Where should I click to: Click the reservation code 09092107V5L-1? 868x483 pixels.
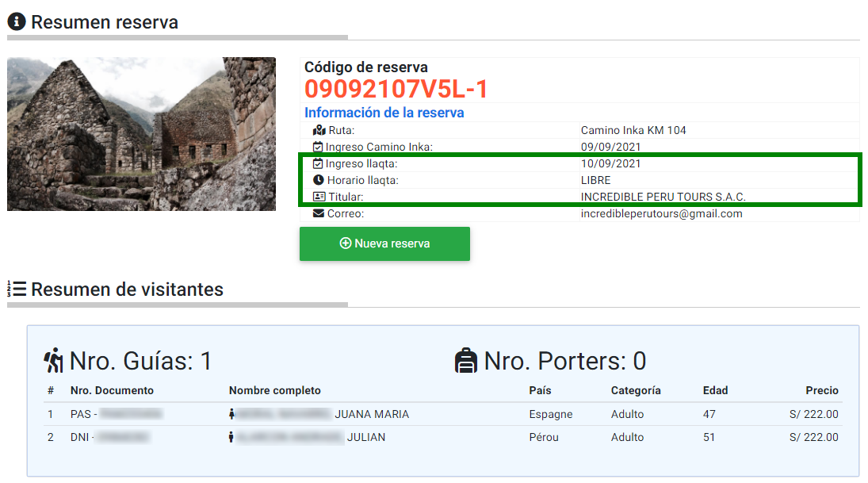click(x=396, y=89)
